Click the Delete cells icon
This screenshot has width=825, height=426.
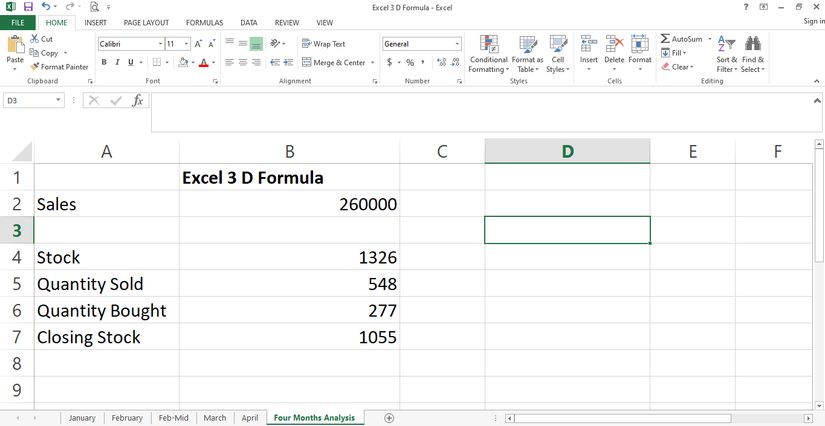coord(614,45)
